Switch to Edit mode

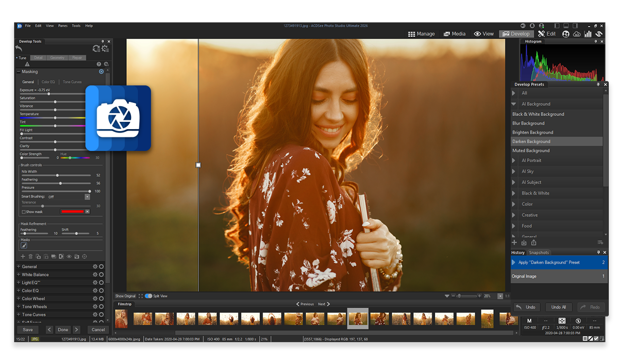pos(547,34)
